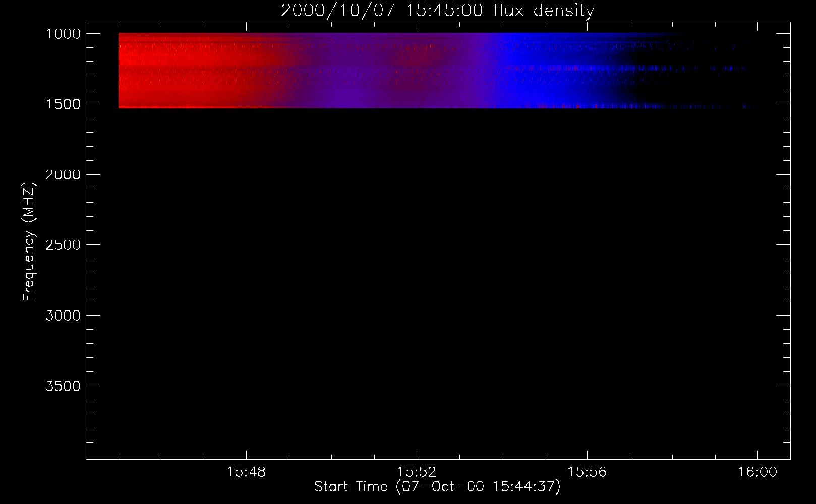Click the 16:00 time tick label
Image resolution: width=816 pixels, height=504 pixels.
coord(757,472)
